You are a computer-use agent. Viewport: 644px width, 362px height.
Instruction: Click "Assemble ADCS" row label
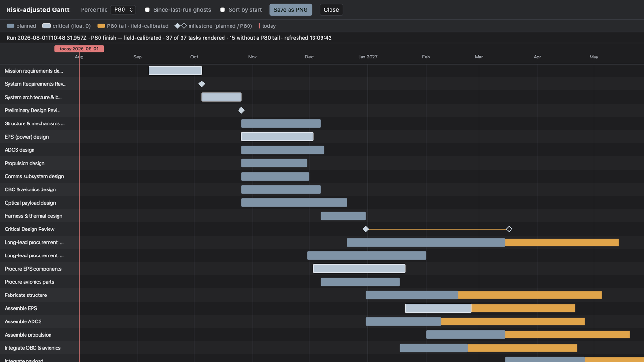23,321
